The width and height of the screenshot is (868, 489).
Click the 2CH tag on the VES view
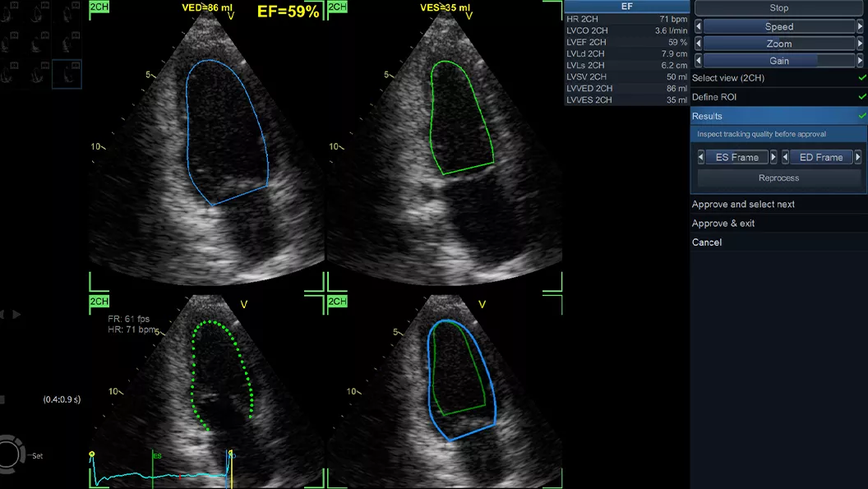[337, 7]
